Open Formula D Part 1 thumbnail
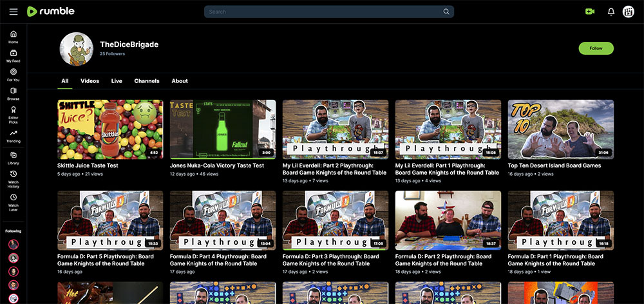This screenshot has height=304, width=644. [561, 220]
